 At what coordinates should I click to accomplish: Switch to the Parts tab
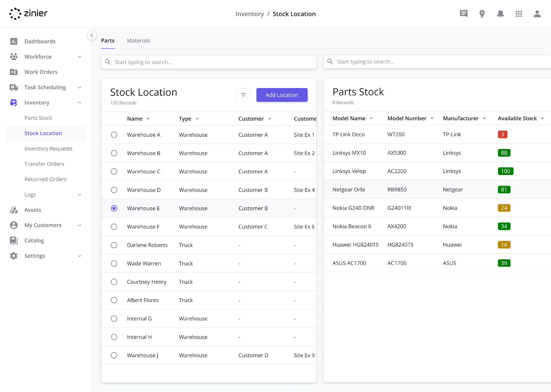pos(108,41)
